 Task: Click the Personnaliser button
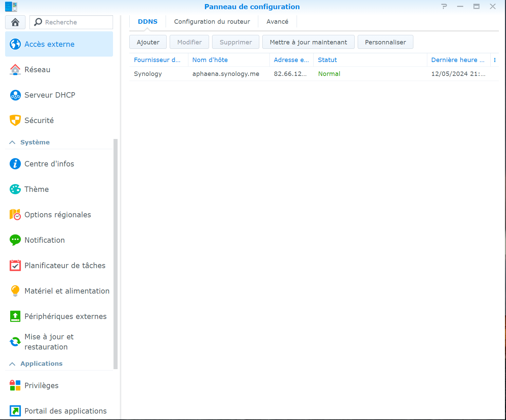385,42
